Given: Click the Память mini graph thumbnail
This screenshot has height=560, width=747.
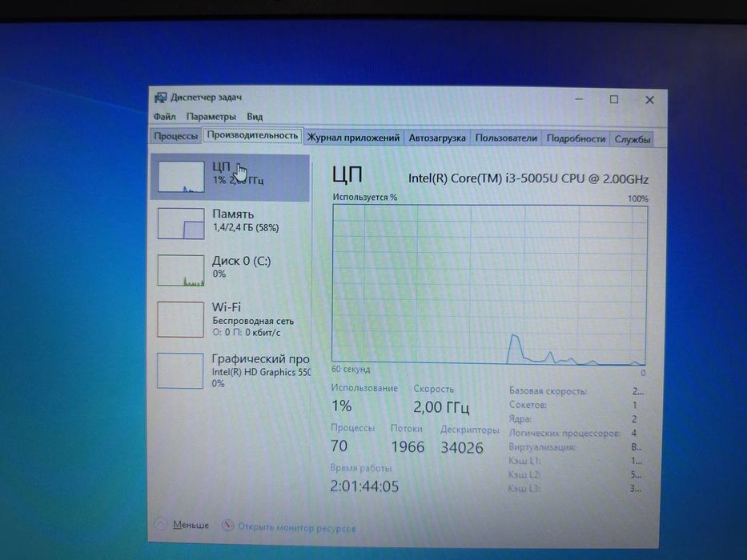Looking at the screenshot, I should [x=181, y=223].
